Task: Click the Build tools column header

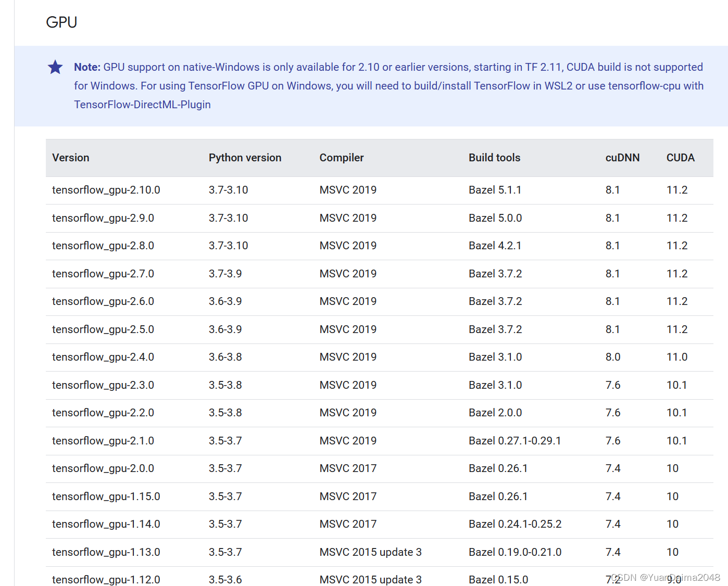Action: tap(494, 158)
